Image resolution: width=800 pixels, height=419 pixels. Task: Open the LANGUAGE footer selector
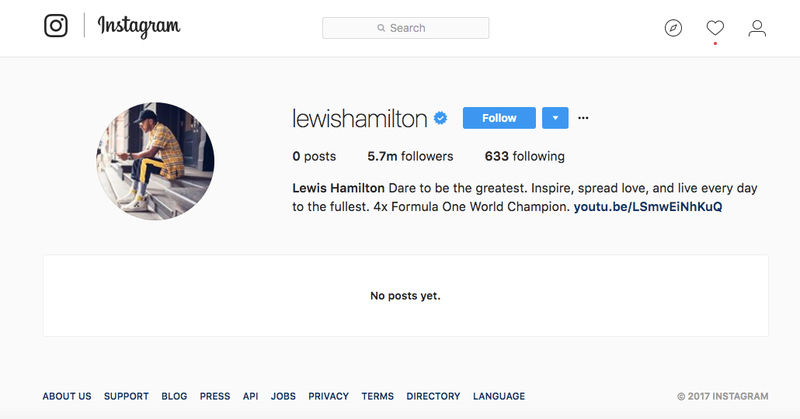(499, 396)
